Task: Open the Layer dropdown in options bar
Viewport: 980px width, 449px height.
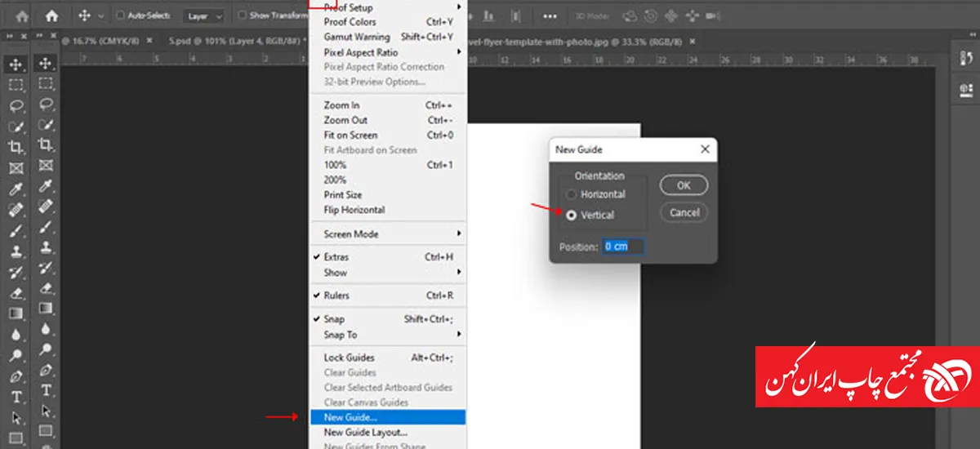Action: (204, 16)
